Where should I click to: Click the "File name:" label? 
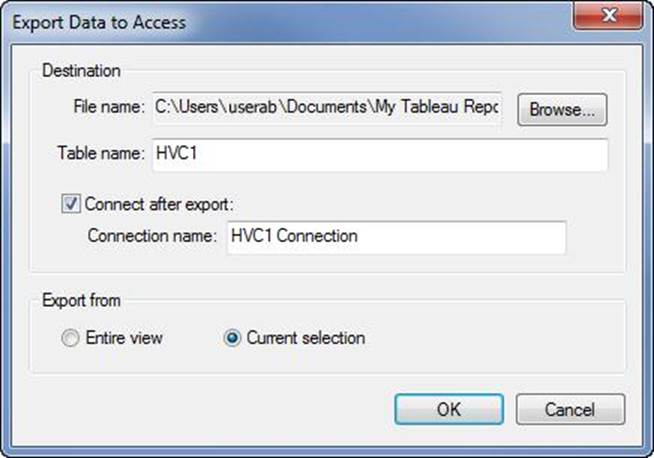click(x=109, y=109)
